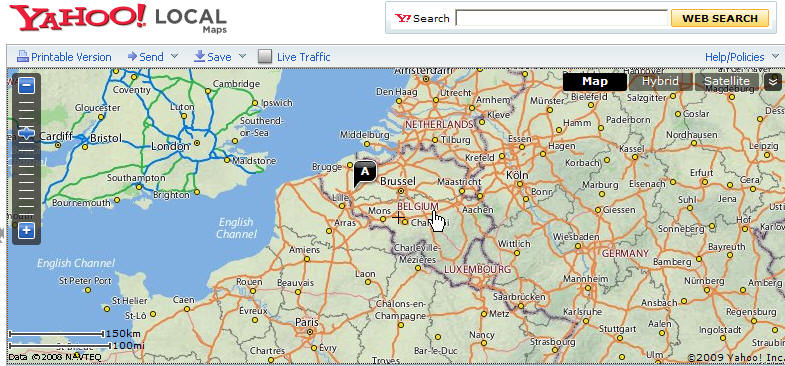Screen dimensions: 785x366
Task: Expand the Save dropdown arrow
Action: [242, 56]
